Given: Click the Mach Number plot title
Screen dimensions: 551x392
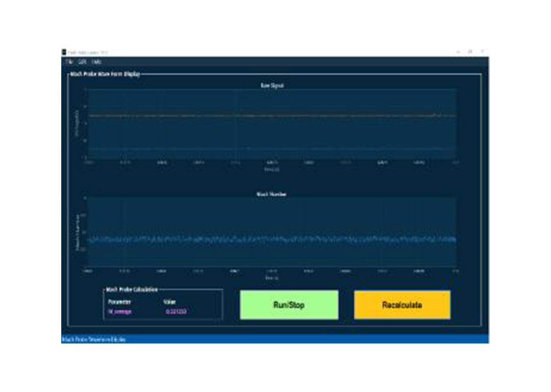Looking at the screenshot, I should [x=271, y=194].
